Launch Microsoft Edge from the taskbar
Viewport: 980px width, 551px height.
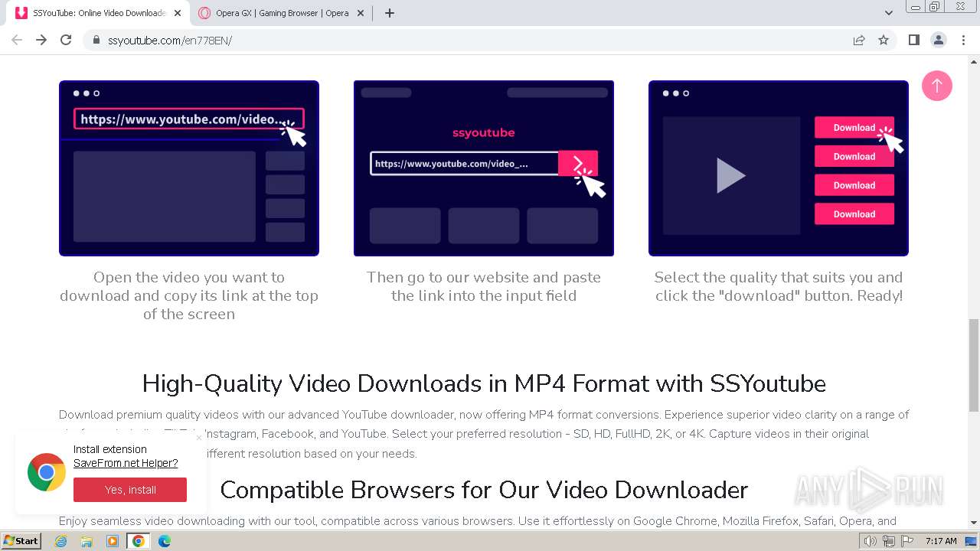tap(165, 541)
